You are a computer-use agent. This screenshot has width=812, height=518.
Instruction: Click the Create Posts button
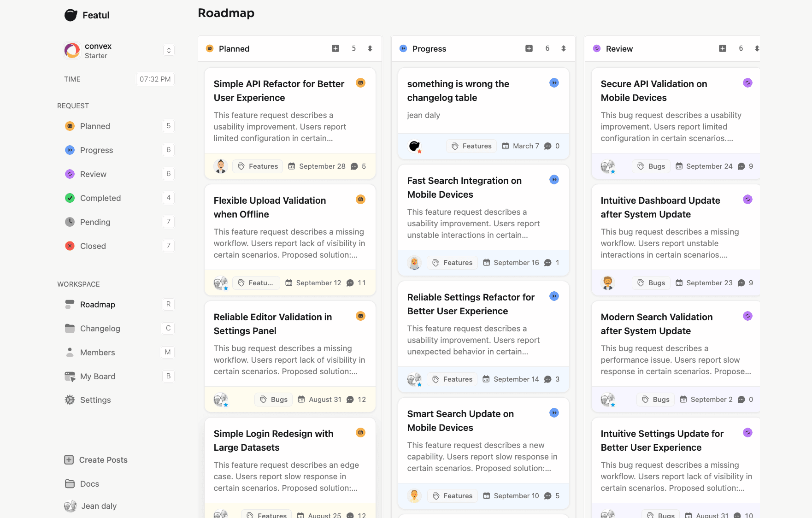coord(95,459)
